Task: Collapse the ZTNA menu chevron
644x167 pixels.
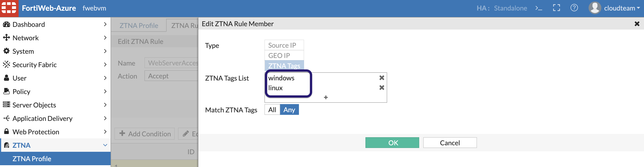Action: [105, 145]
